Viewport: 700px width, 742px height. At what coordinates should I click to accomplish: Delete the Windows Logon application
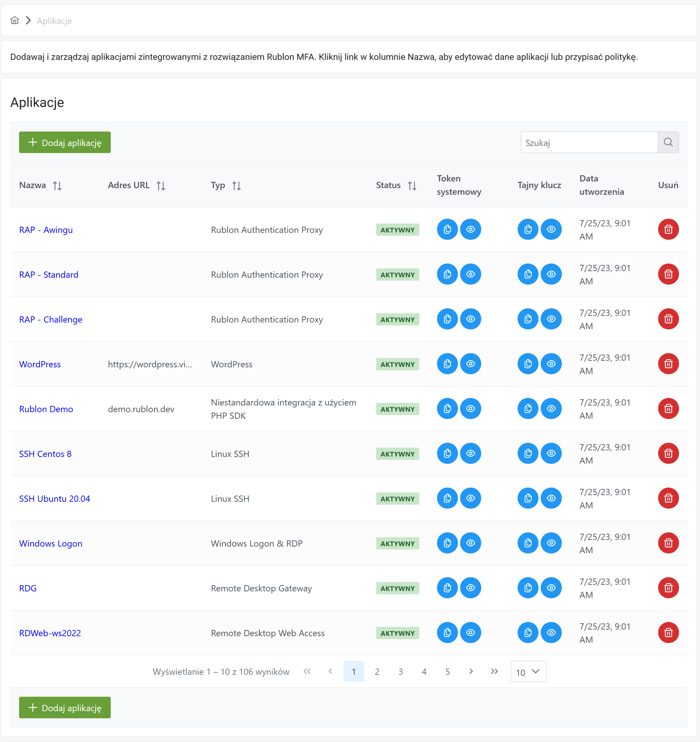click(x=668, y=543)
